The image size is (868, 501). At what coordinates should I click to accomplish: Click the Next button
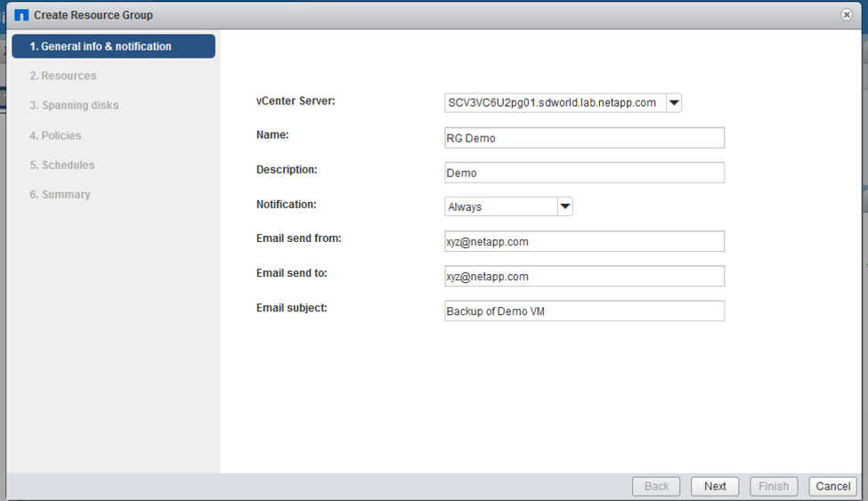715,487
